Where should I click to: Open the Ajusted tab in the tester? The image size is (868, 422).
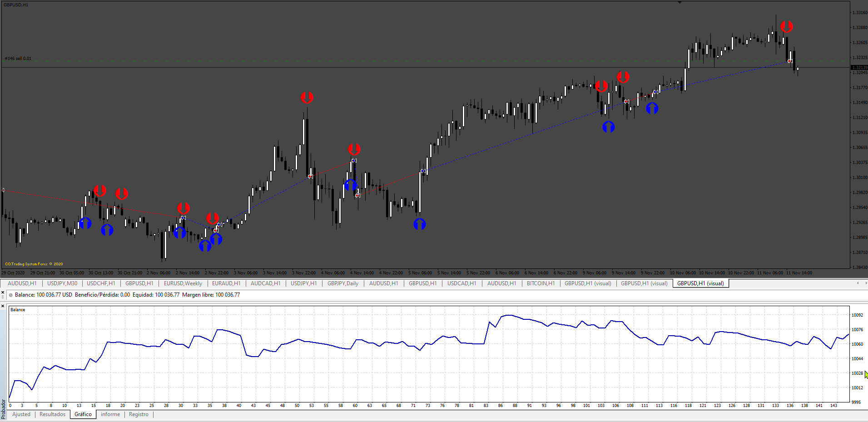[x=21, y=414]
